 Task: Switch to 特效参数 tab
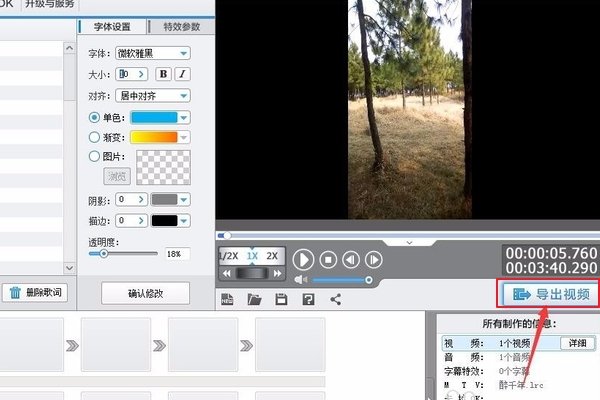[182, 27]
